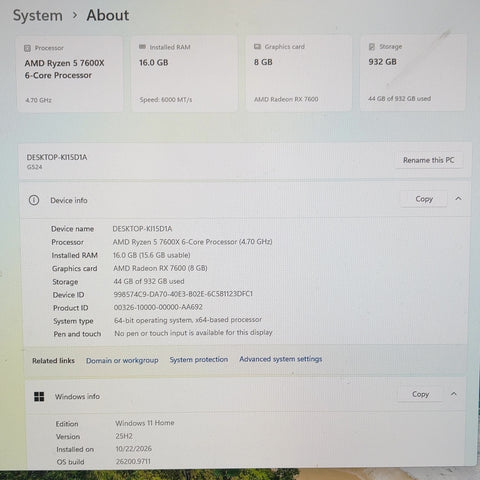Click OS build value 26200.9711

pyautogui.click(x=133, y=461)
